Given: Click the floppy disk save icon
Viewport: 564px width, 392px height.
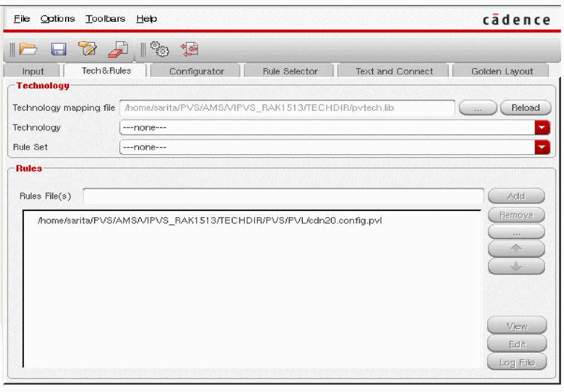Looking at the screenshot, I should 58,50.
